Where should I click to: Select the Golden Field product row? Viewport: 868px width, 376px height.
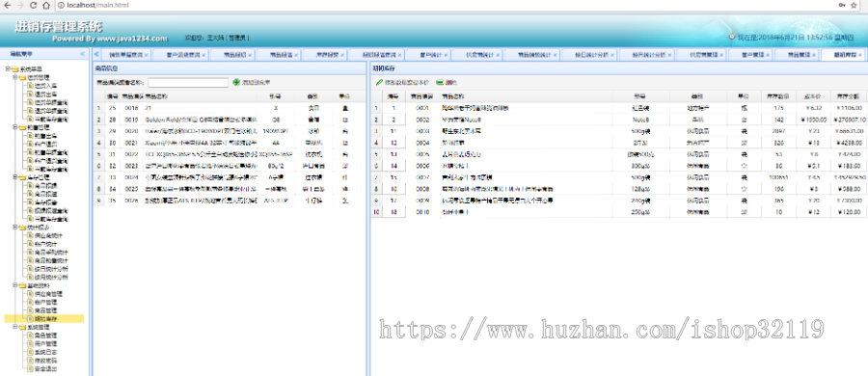click(229, 119)
